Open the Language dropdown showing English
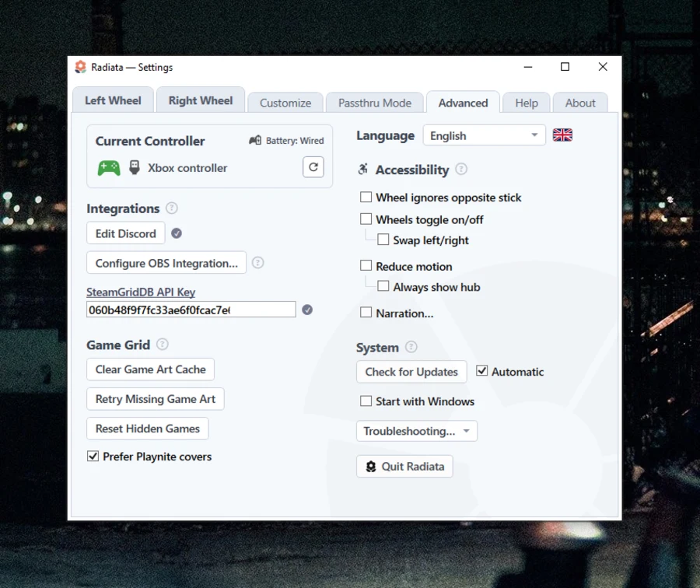Viewport: 700px width, 588px height. click(x=485, y=135)
